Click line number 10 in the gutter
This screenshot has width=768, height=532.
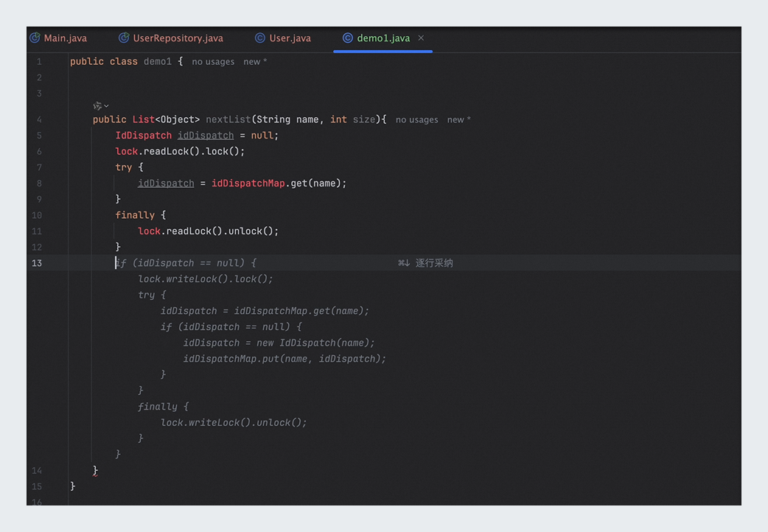click(37, 215)
